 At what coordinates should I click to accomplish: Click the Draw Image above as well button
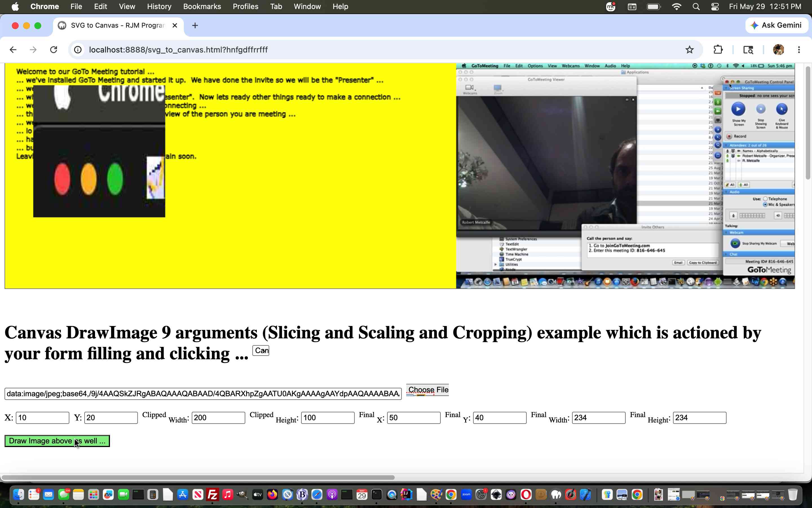click(57, 441)
